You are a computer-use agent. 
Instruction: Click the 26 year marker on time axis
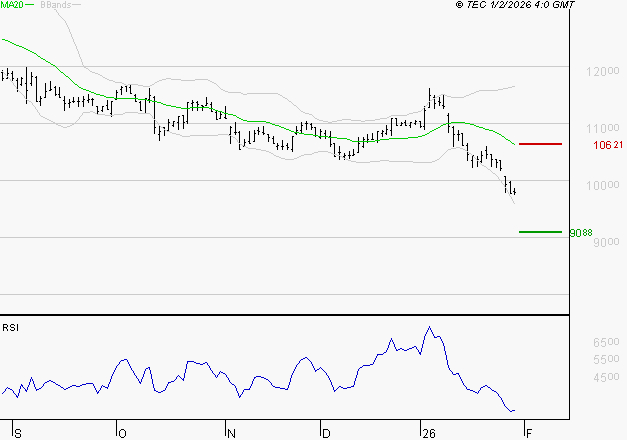click(x=429, y=434)
